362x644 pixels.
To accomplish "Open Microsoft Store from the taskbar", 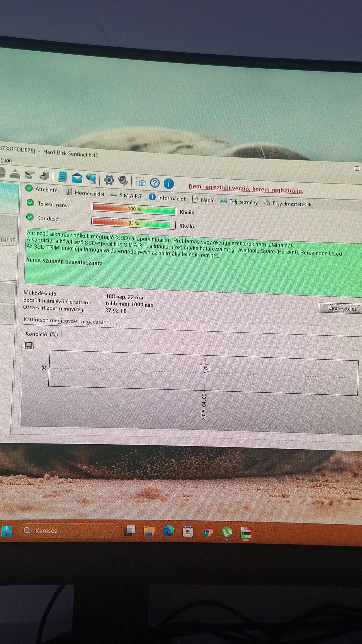I will tap(188, 532).
